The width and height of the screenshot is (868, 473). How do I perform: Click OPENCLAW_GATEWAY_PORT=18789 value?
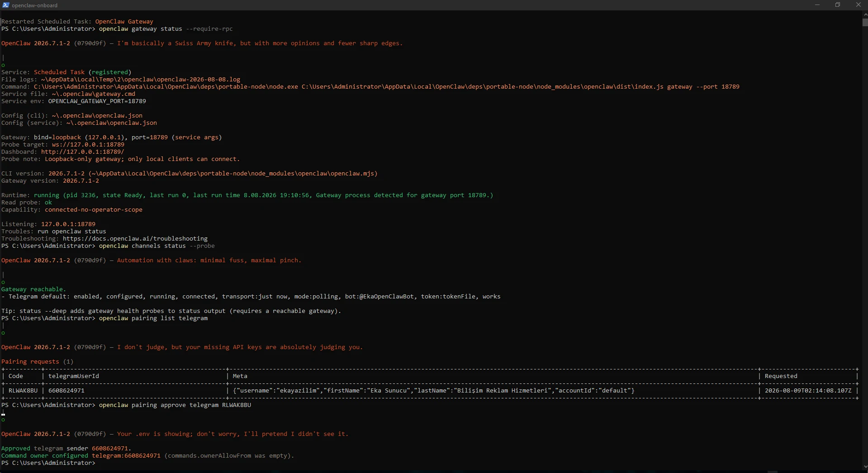pos(97,101)
